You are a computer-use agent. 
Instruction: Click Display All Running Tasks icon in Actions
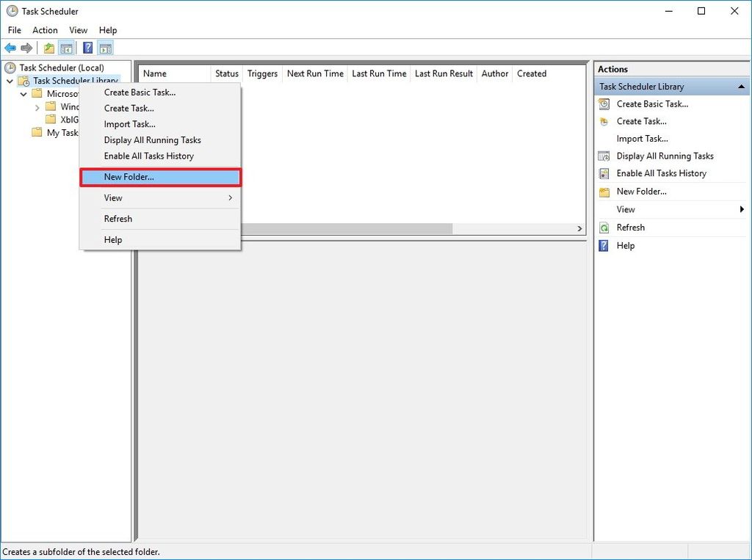(604, 156)
